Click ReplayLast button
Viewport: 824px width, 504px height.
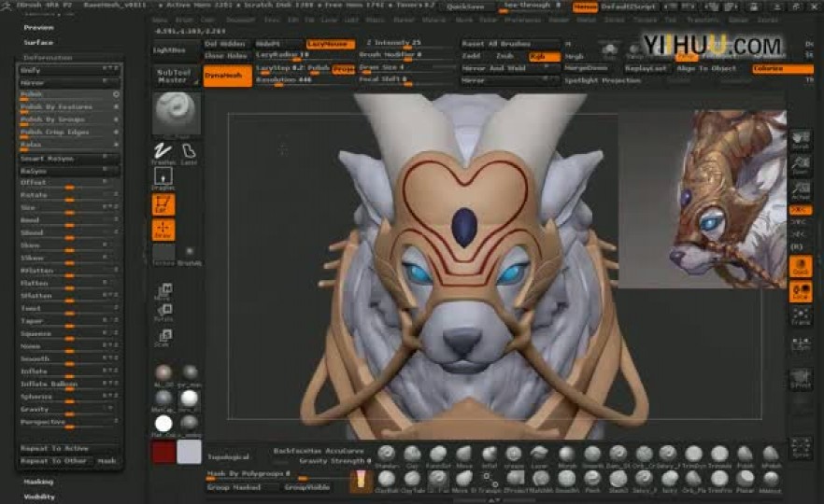(x=646, y=69)
